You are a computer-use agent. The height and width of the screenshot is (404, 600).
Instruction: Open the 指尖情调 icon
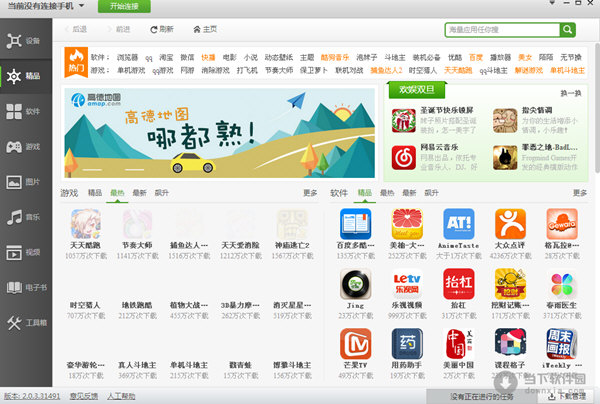(505, 121)
